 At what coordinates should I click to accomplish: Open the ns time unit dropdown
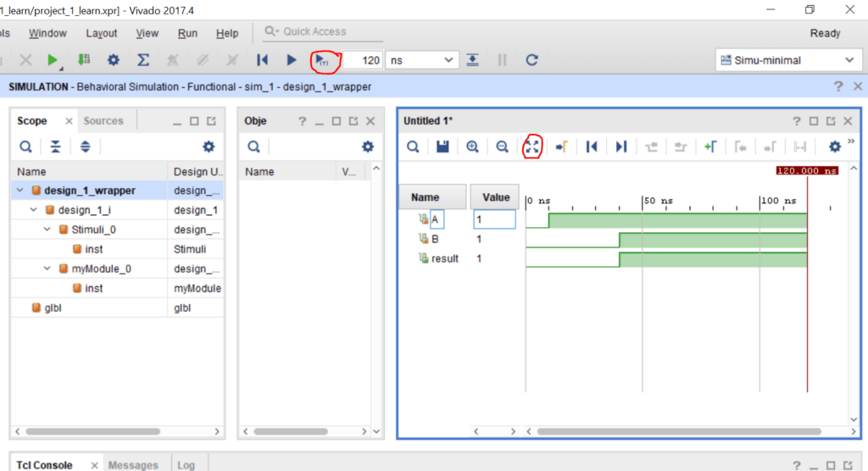coord(422,60)
